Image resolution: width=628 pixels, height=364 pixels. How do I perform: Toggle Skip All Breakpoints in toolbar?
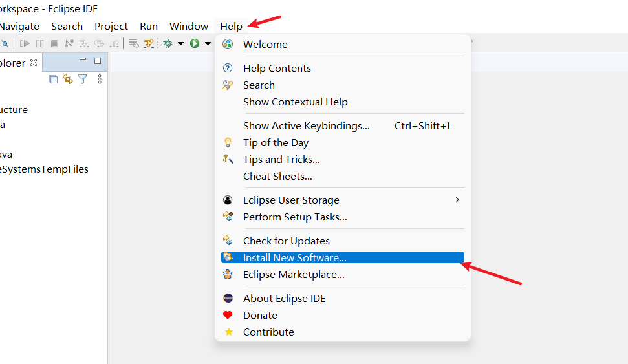[4, 43]
